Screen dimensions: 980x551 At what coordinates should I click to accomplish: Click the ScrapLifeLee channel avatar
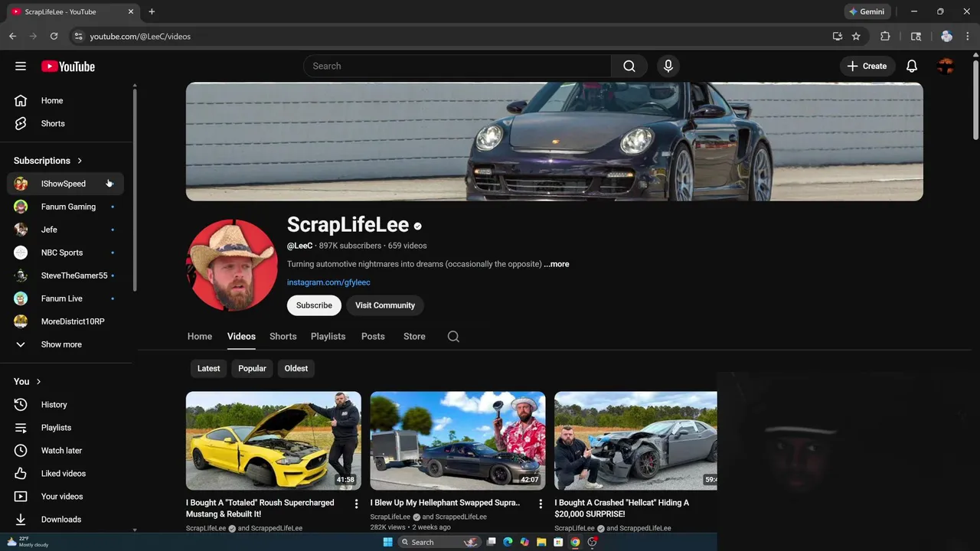tap(232, 266)
